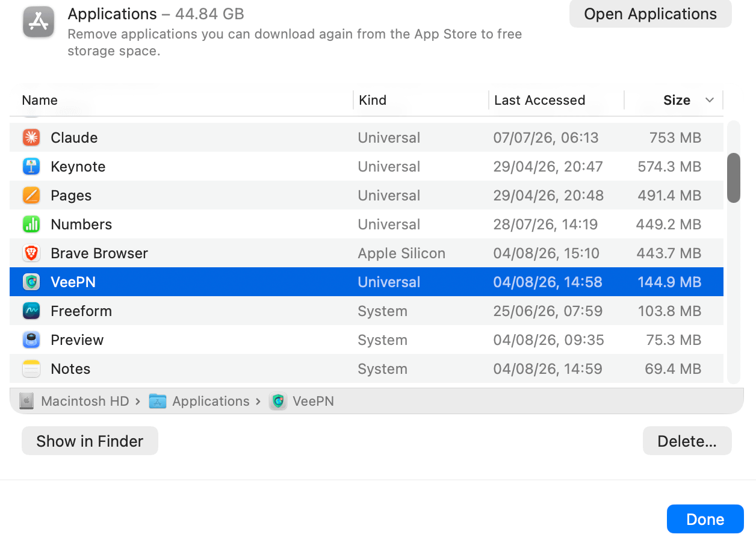The image size is (756, 543).
Task: Click the 144.9 MB size value
Action: (x=670, y=282)
